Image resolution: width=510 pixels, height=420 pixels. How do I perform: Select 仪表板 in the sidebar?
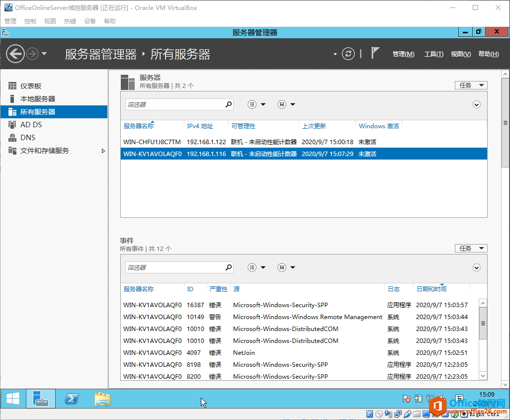pos(30,85)
